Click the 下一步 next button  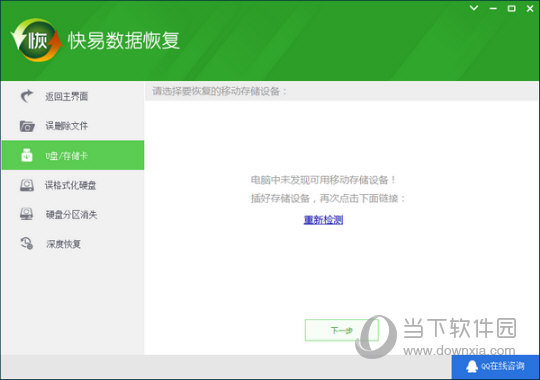(342, 330)
